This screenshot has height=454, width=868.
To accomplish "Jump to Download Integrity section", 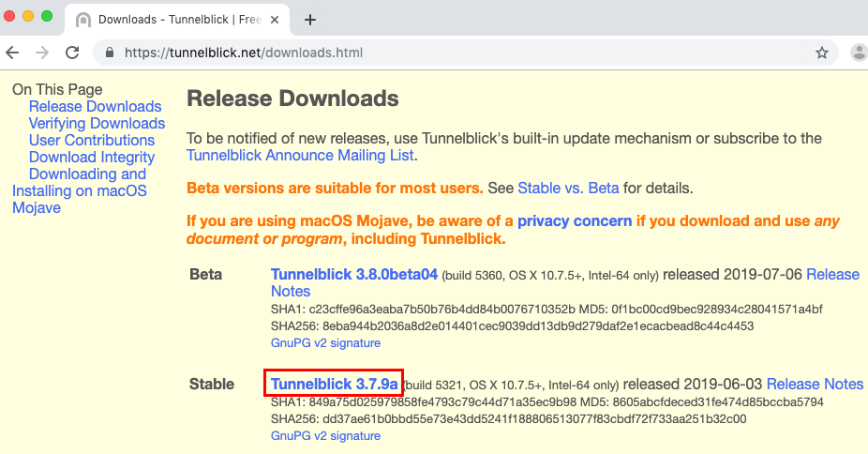I will point(92,158).
